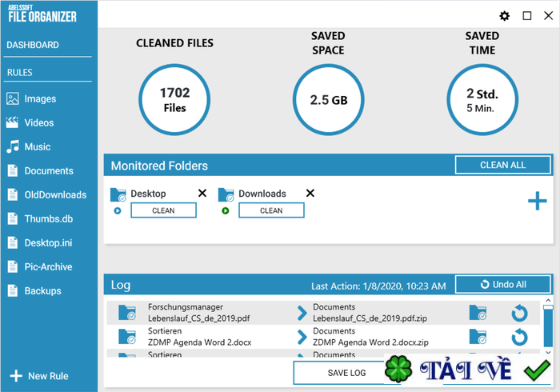Viewport: 560px width, 392px height.
Task: Remove the Downloads monitored folder
Action: 310,194
